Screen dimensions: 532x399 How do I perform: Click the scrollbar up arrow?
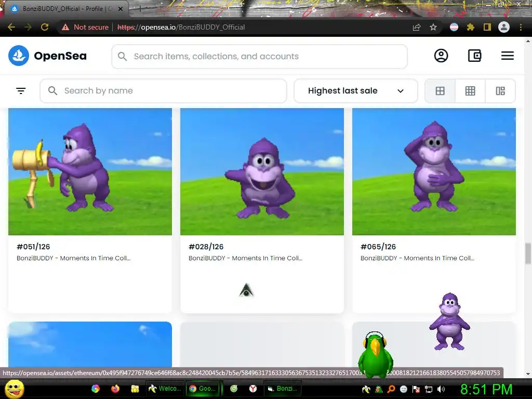(x=528, y=41)
